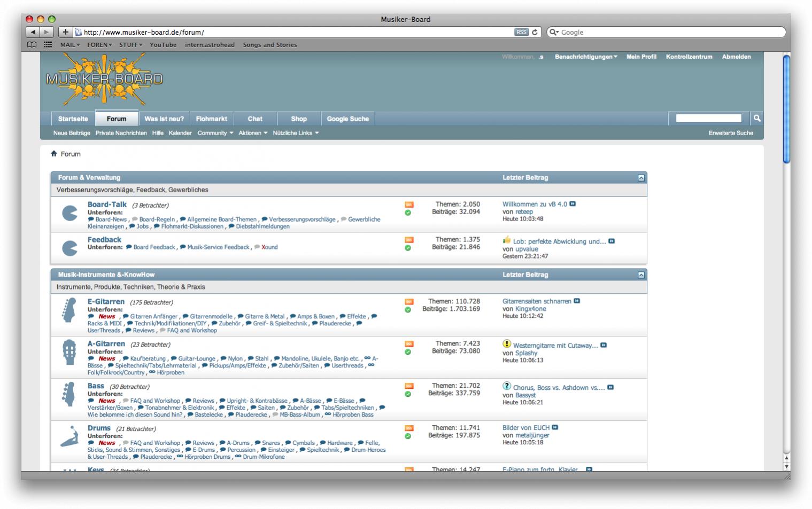
Task: Click RSS feed icon in E-Gitarren row
Action: click(x=409, y=302)
